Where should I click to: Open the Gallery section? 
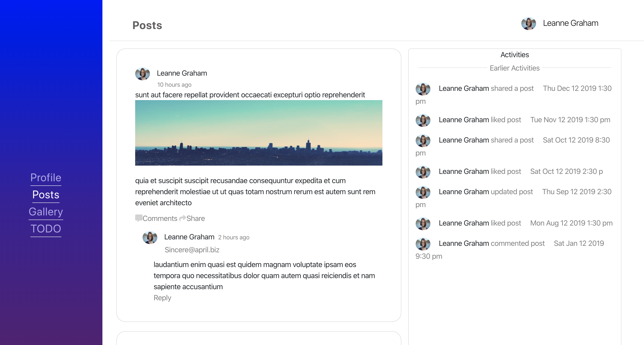tap(46, 211)
